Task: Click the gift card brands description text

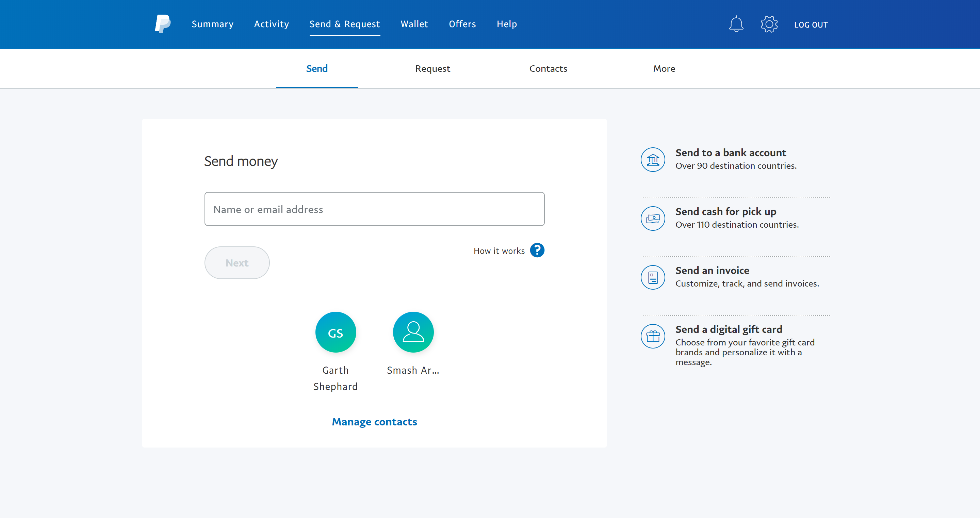Action: [x=745, y=353]
